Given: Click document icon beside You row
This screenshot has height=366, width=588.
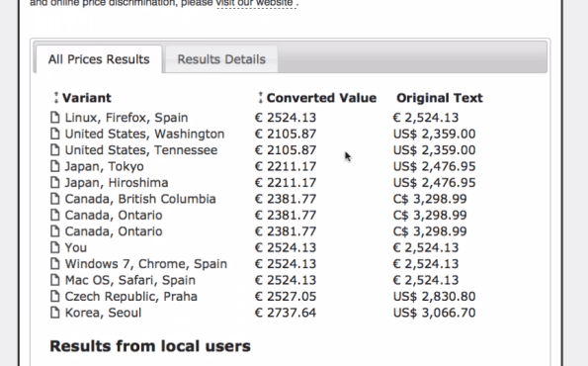Looking at the screenshot, I should tap(54, 247).
